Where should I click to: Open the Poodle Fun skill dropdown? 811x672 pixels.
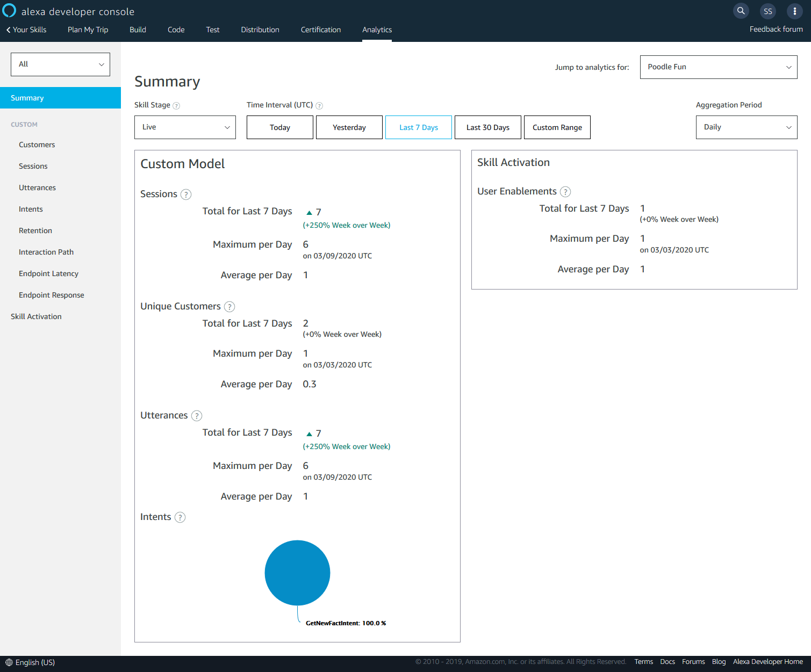(718, 67)
